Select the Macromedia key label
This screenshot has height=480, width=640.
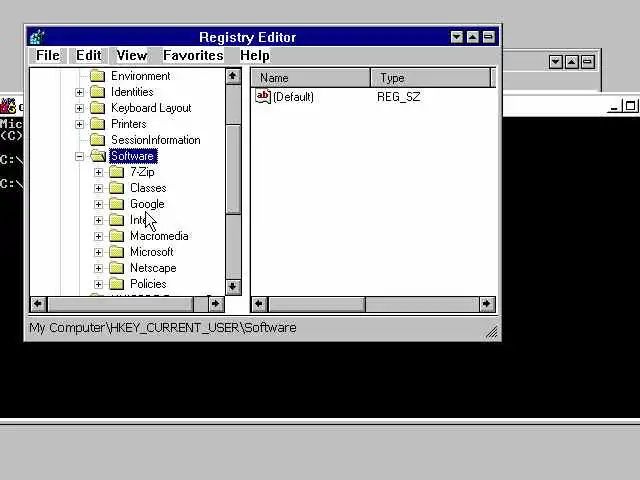pyautogui.click(x=159, y=236)
